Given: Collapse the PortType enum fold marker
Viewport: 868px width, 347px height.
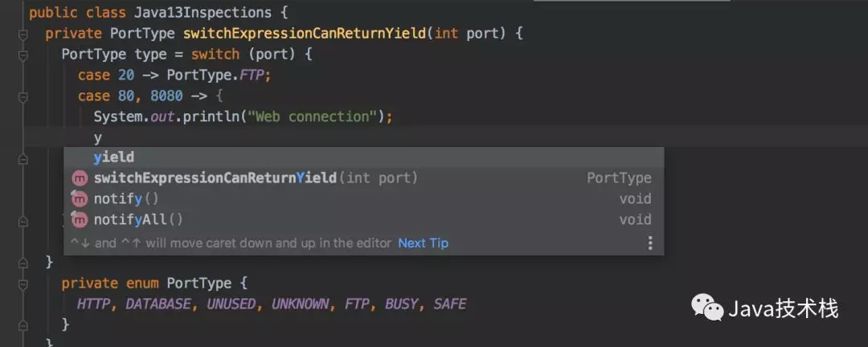Looking at the screenshot, I should (x=23, y=284).
